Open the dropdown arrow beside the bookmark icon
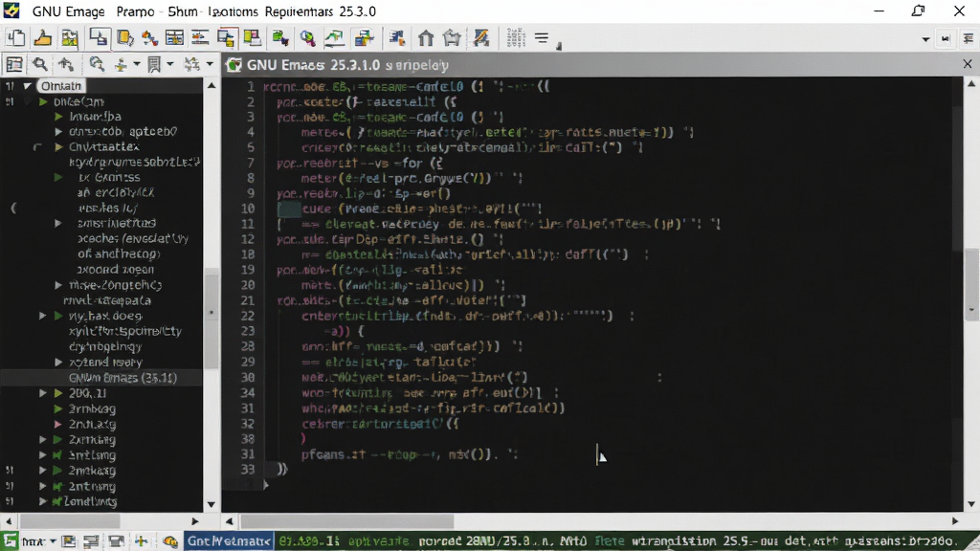The image size is (980, 551). pos(169,64)
